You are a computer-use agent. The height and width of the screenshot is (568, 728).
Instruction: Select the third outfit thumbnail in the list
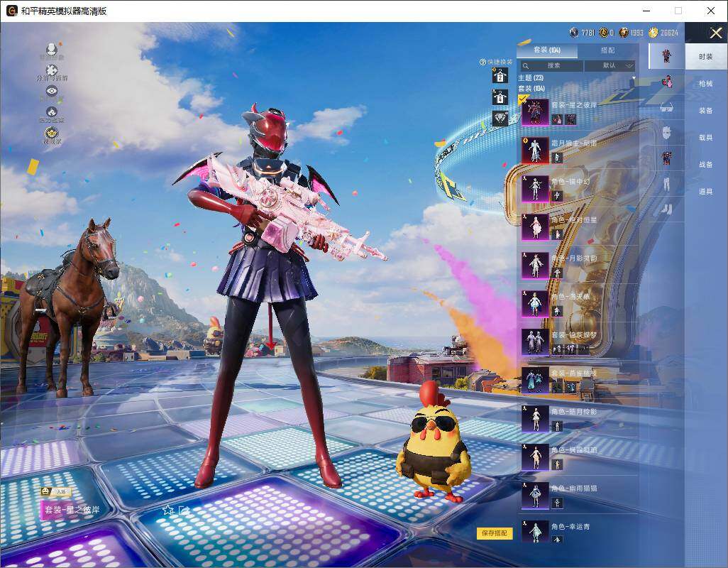(535, 189)
